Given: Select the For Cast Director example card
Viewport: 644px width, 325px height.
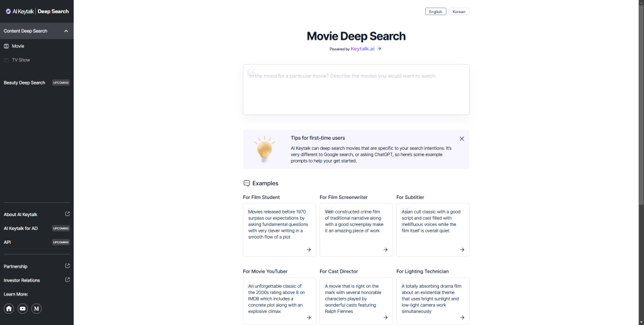Looking at the screenshot, I should click(x=356, y=301).
